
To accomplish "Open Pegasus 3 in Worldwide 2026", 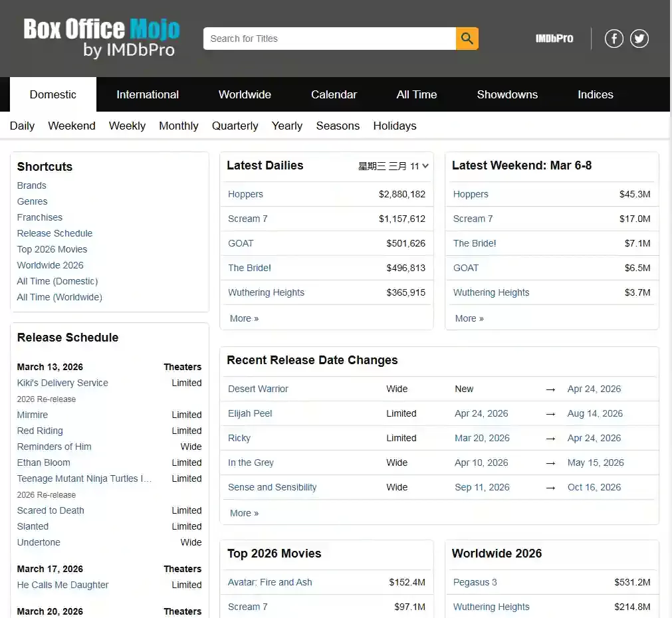I will [475, 582].
